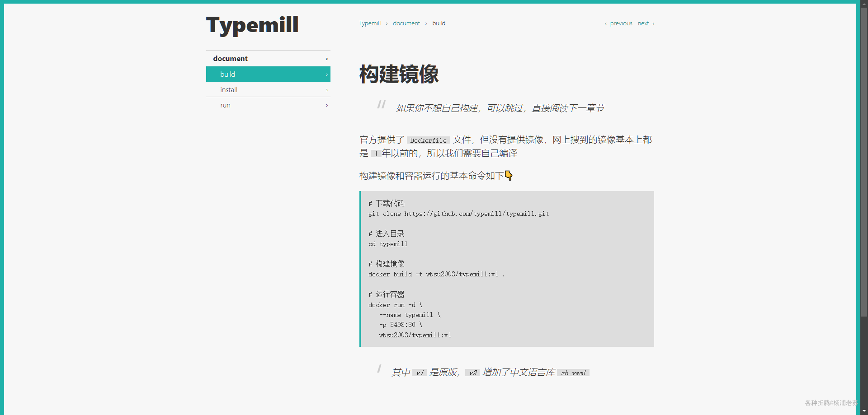Click the chevron next to document
The image size is (868, 415).
click(x=327, y=59)
